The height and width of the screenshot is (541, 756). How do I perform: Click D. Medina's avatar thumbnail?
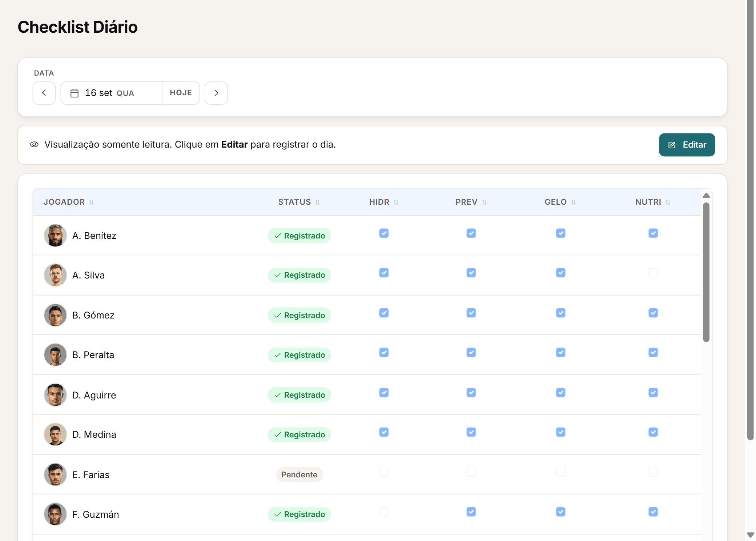click(x=55, y=434)
